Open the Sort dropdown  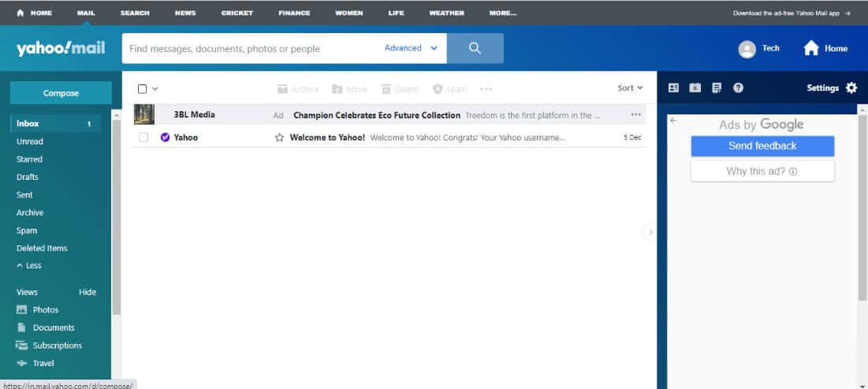pos(630,88)
